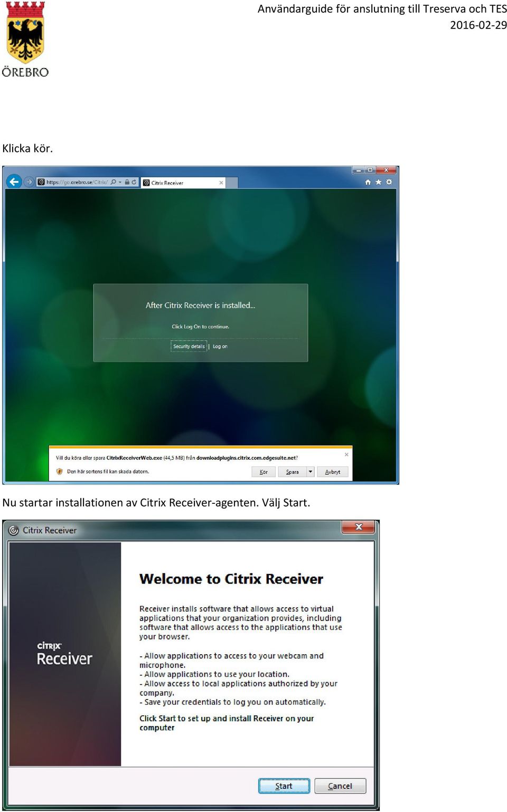Click Kör to run CitrixReceiverWeb.exe
Screen dimensions: 507x812
(x=264, y=472)
